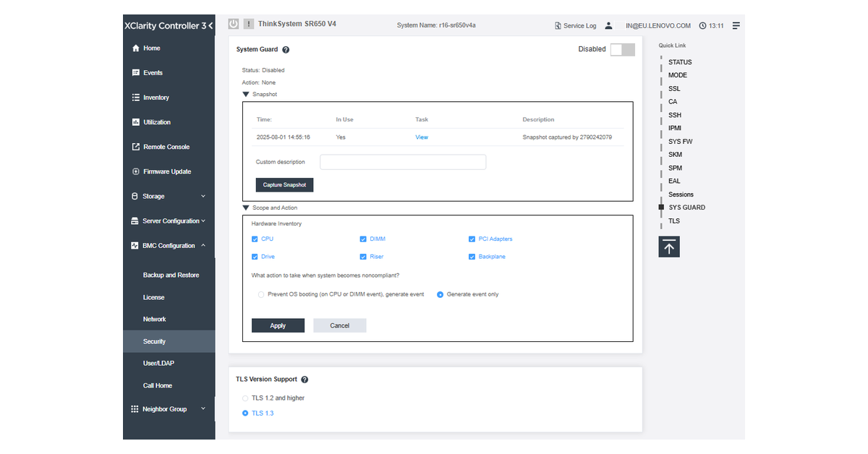Click the Utilization chart icon
This screenshot has height=454, width=868.
(x=135, y=122)
